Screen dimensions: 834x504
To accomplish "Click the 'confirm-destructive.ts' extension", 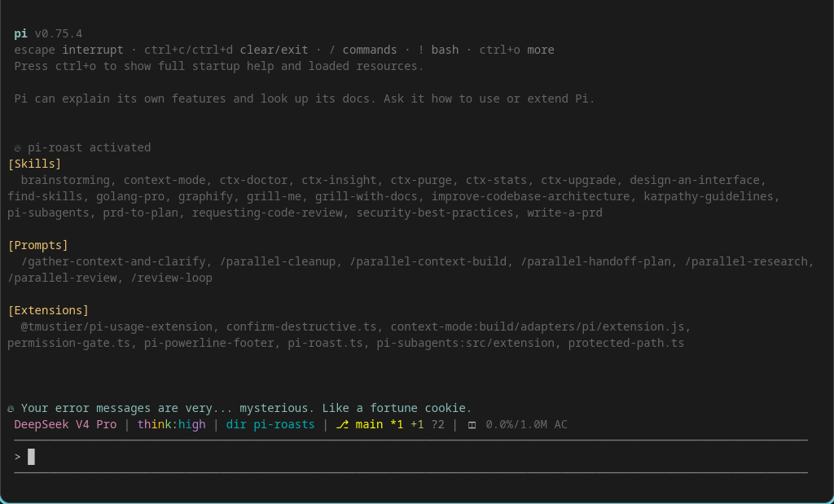I will tap(301, 327).
